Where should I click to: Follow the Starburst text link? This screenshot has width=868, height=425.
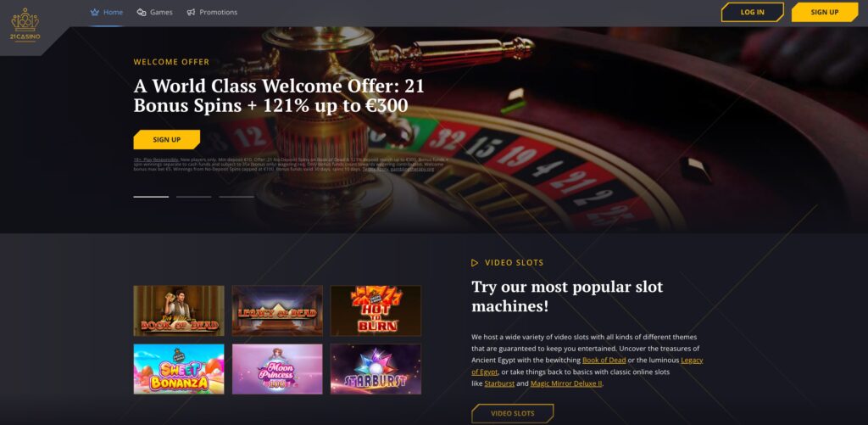pyautogui.click(x=499, y=383)
